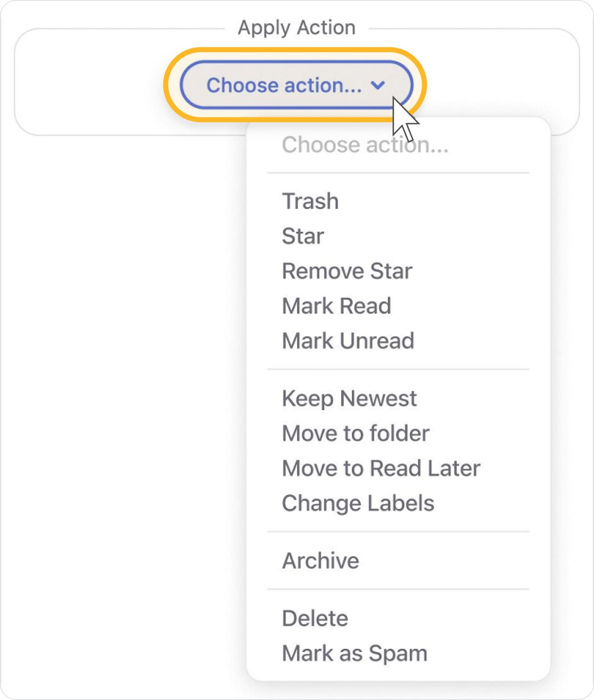Click the divider between Mark Unread and Keep Newest

pyautogui.click(x=398, y=369)
